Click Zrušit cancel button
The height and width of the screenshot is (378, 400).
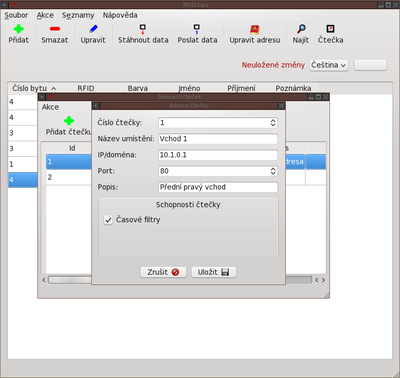point(163,272)
